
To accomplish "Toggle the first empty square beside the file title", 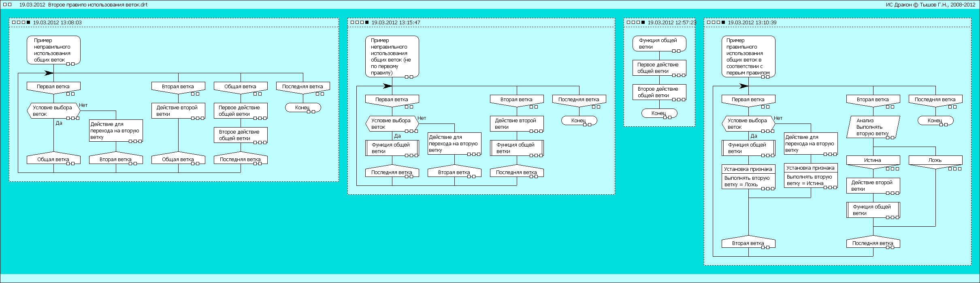I will point(4,4).
